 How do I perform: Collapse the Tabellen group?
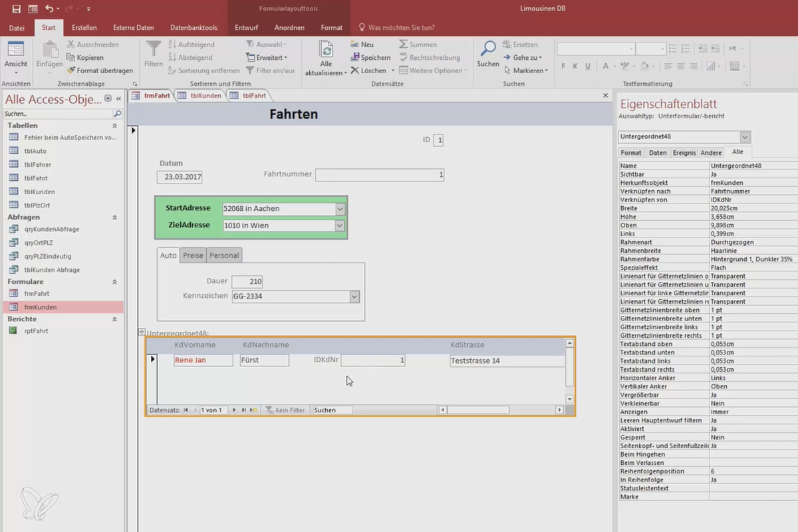pyautogui.click(x=114, y=125)
